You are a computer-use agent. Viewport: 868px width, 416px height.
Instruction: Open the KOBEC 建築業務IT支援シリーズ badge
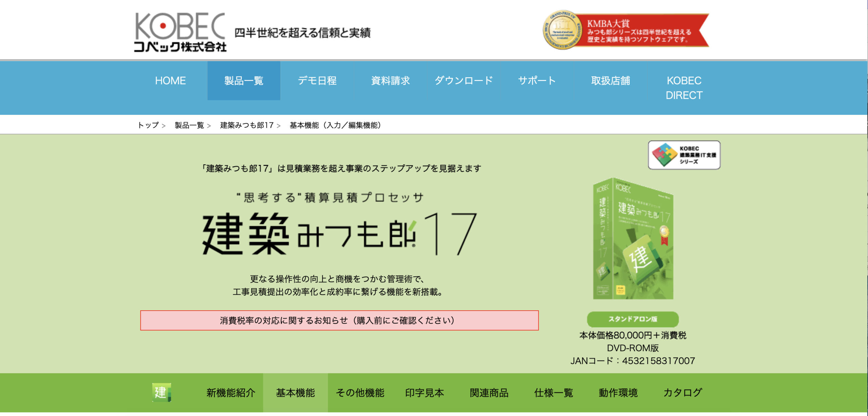684,155
